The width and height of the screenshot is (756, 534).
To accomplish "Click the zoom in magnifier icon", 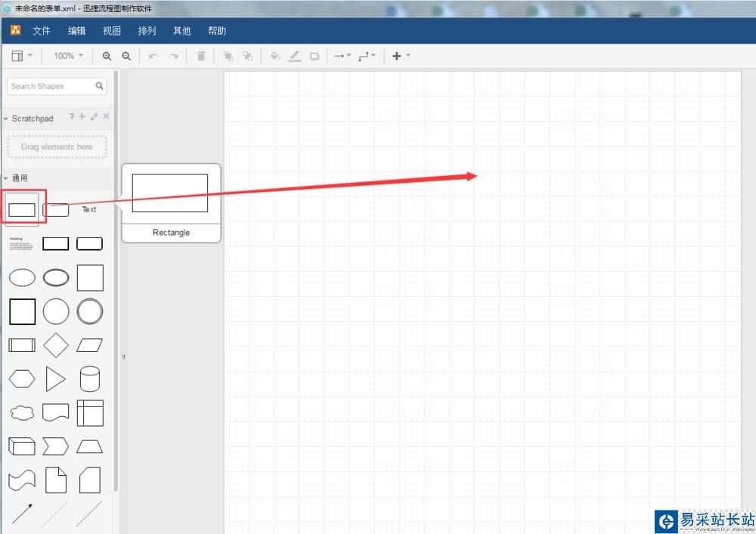I will [107, 57].
